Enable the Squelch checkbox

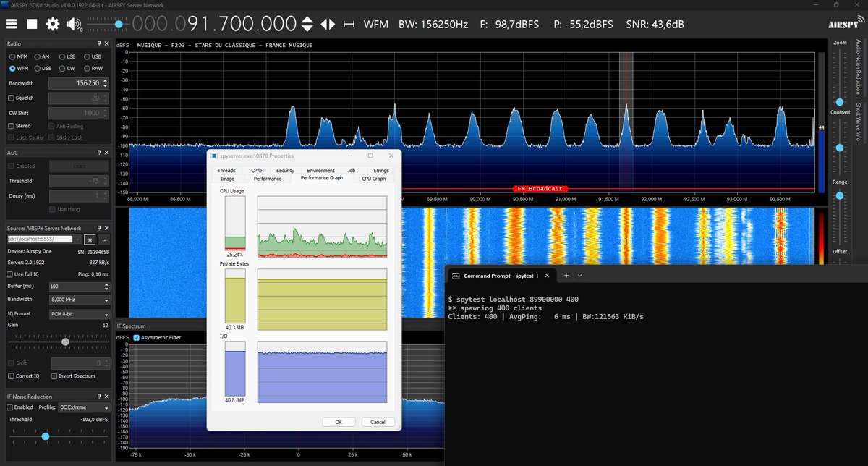tap(11, 98)
